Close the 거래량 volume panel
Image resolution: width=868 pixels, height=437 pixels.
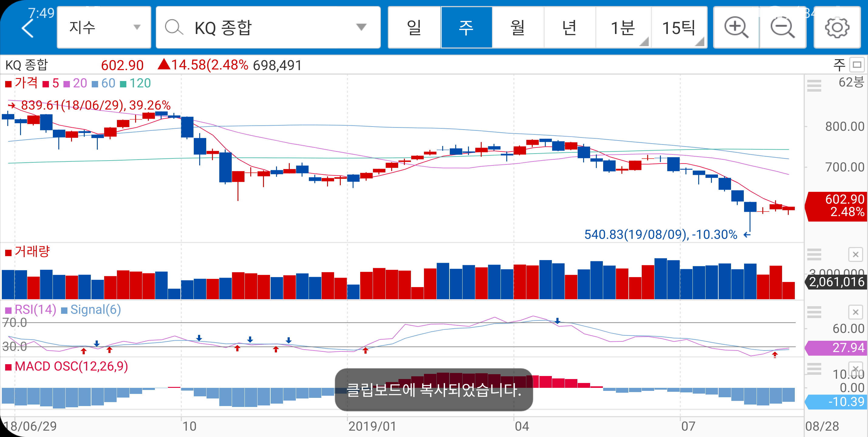(855, 255)
